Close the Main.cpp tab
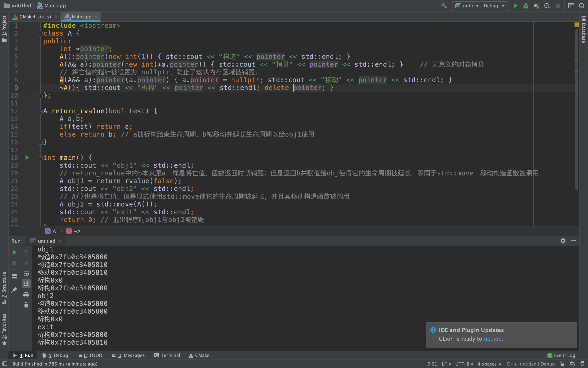588x368 pixels. point(96,17)
